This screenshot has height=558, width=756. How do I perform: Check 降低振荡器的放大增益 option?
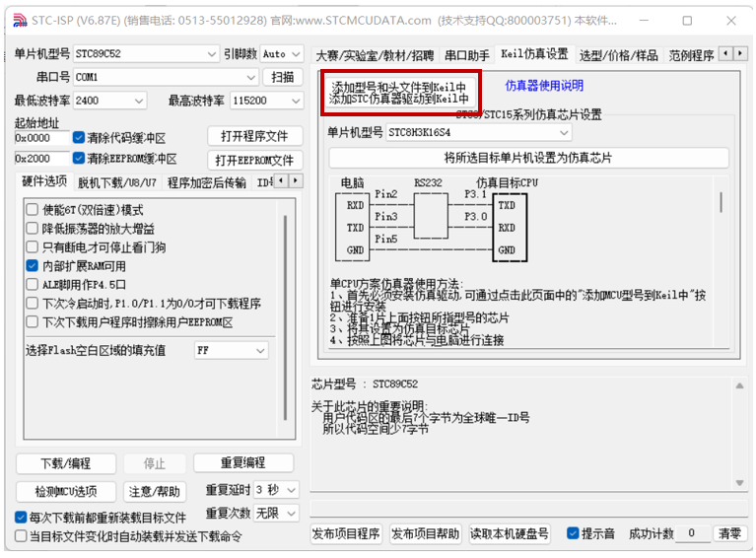[32, 229]
